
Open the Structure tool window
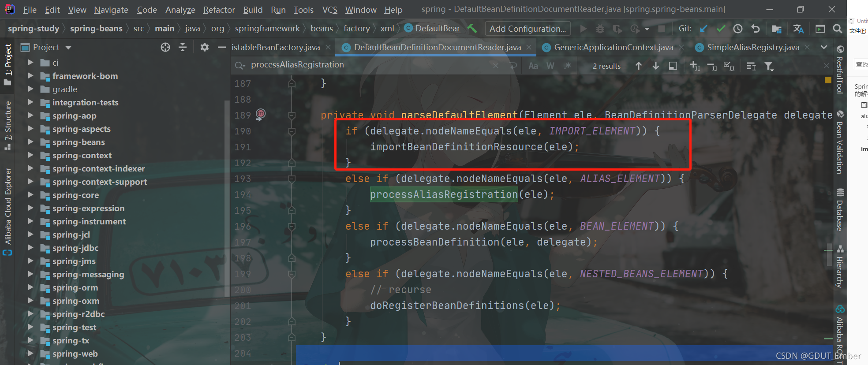coord(7,126)
